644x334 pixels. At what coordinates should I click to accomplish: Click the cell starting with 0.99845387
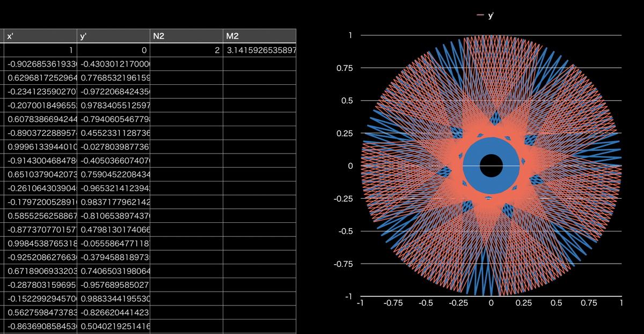[x=41, y=243]
